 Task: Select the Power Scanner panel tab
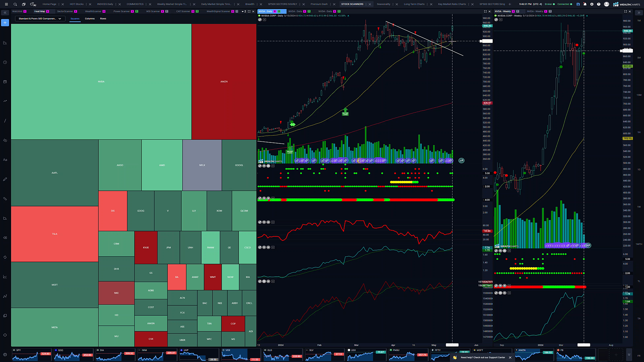[121, 11]
